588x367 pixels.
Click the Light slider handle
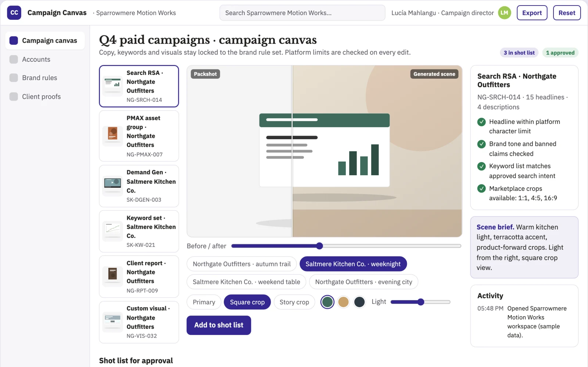(421, 302)
